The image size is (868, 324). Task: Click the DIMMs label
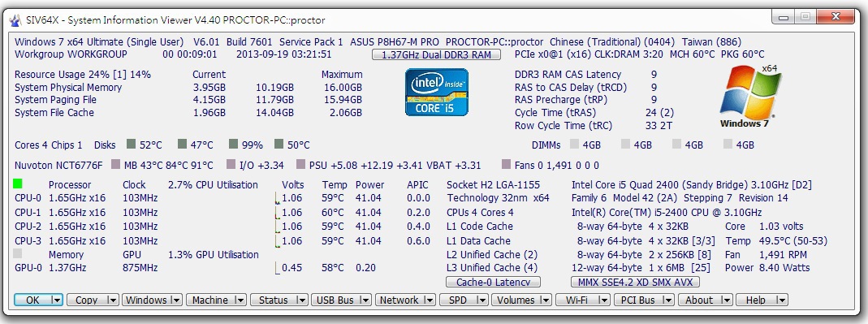[x=546, y=145]
